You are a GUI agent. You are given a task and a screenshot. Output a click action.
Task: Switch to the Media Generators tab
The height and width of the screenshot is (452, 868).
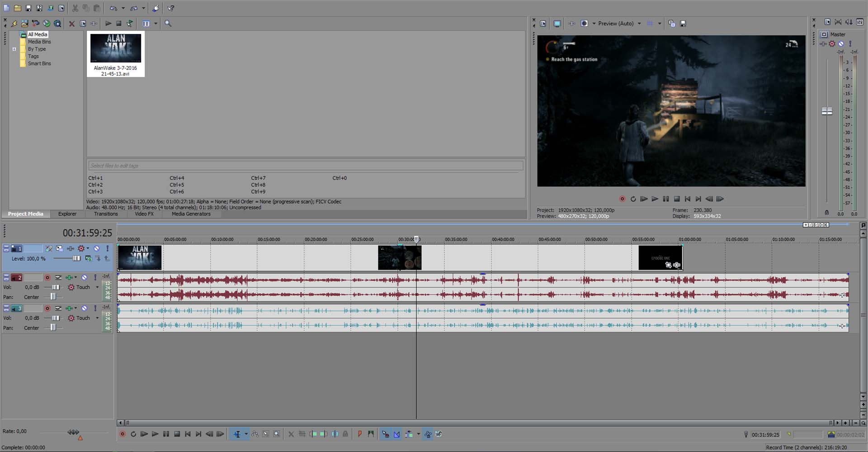(191, 214)
